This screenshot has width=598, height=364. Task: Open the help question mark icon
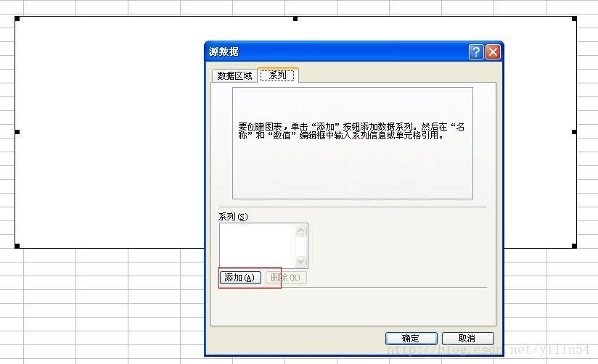(x=476, y=51)
